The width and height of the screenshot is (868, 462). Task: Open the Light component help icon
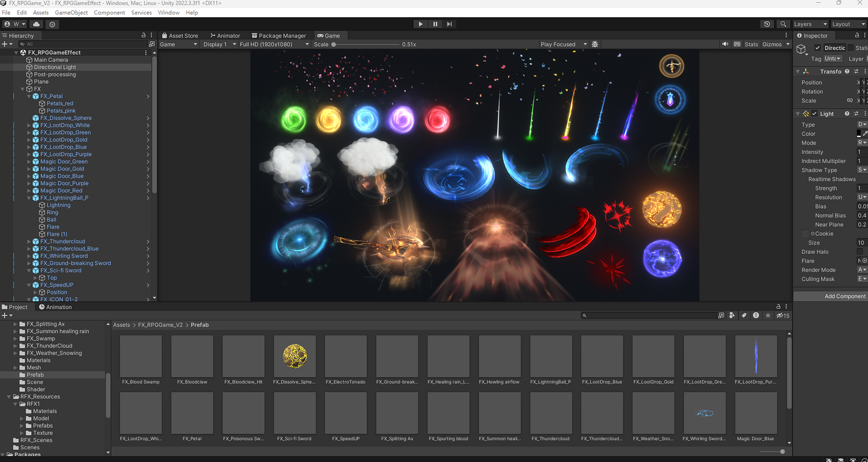[847, 114]
